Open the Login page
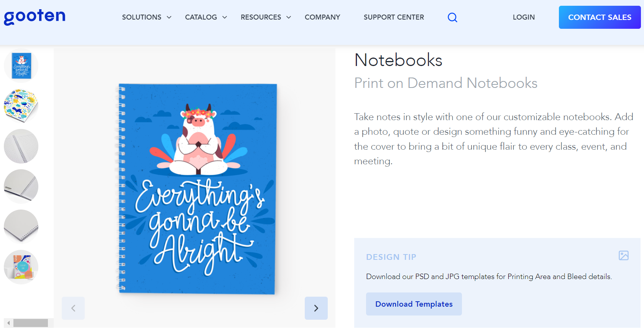Screen dimensions: 644x332 point(524,17)
